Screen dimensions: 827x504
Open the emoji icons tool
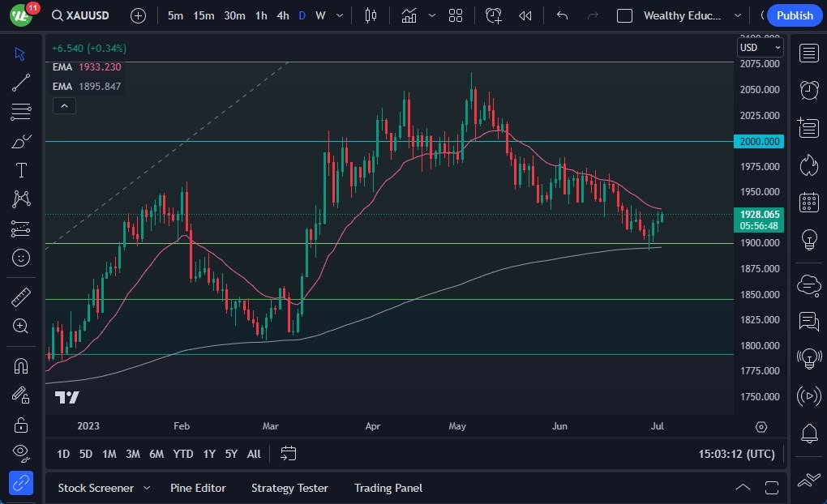click(x=21, y=258)
